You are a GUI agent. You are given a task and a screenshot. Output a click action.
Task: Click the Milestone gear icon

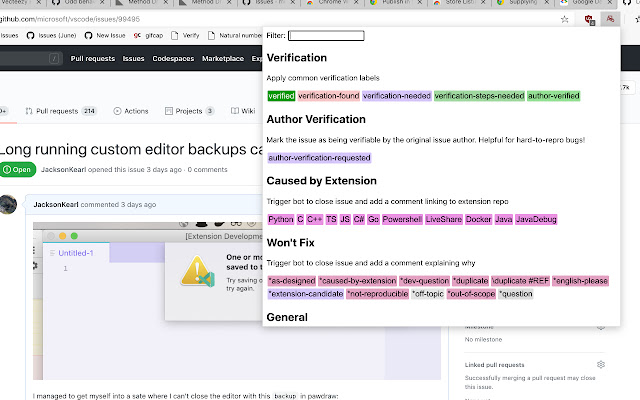600,326
